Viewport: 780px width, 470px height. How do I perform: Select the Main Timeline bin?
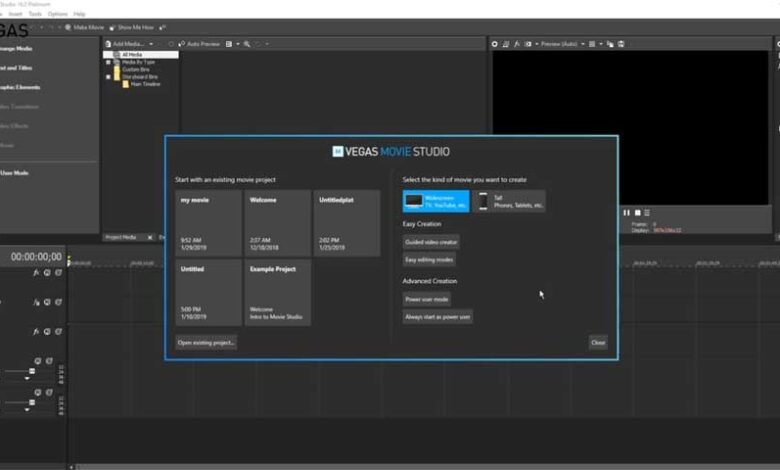tap(141, 84)
